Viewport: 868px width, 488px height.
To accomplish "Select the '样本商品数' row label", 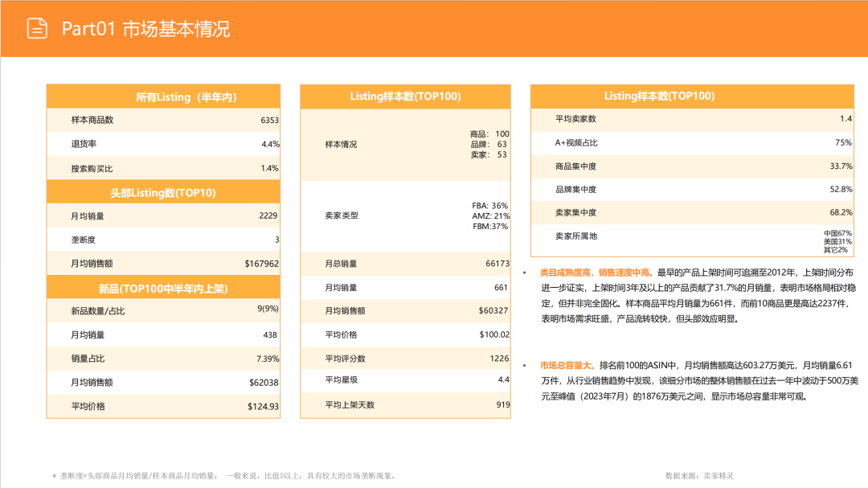I will coord(92,120).
